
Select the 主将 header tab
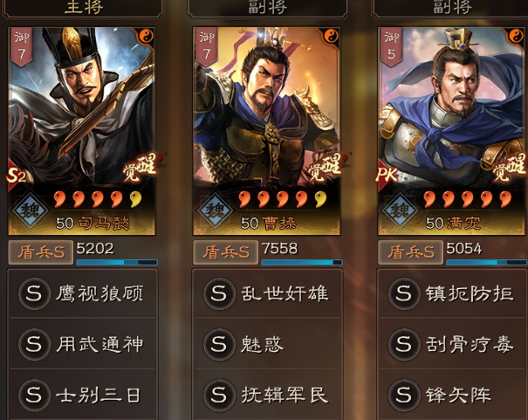(x=83, y=8)
